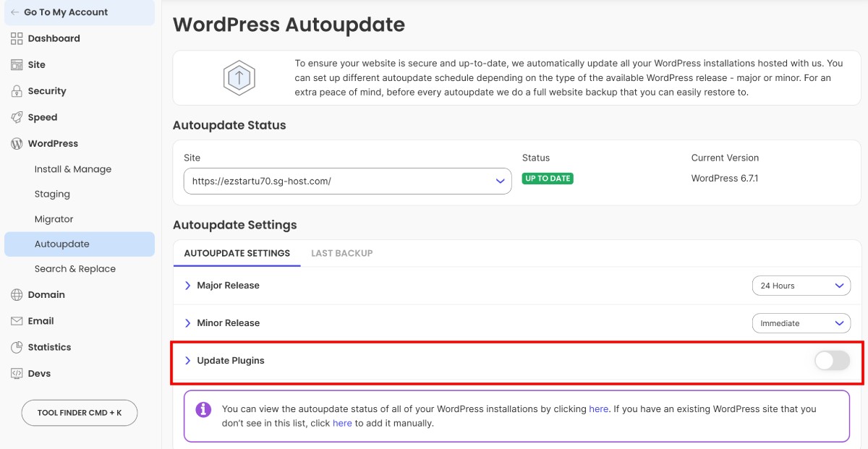
Task: Open the Minor Release Immediate dropdown
Action: click(801, 323)
